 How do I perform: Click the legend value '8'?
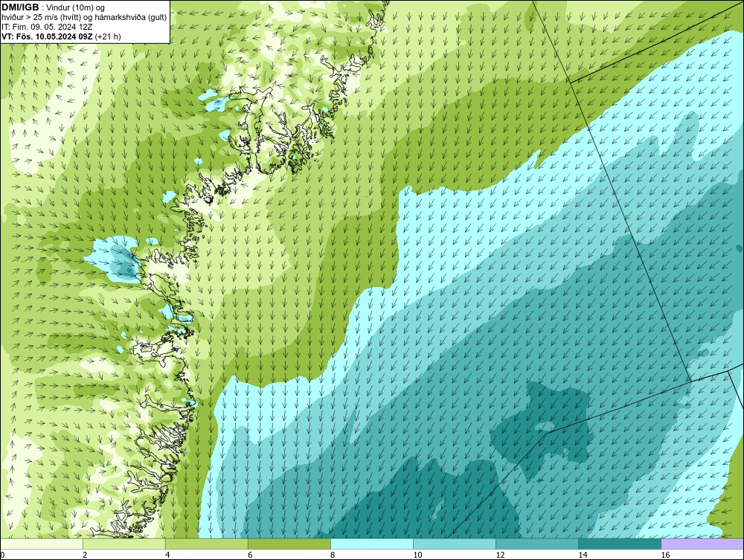(333, 555)
